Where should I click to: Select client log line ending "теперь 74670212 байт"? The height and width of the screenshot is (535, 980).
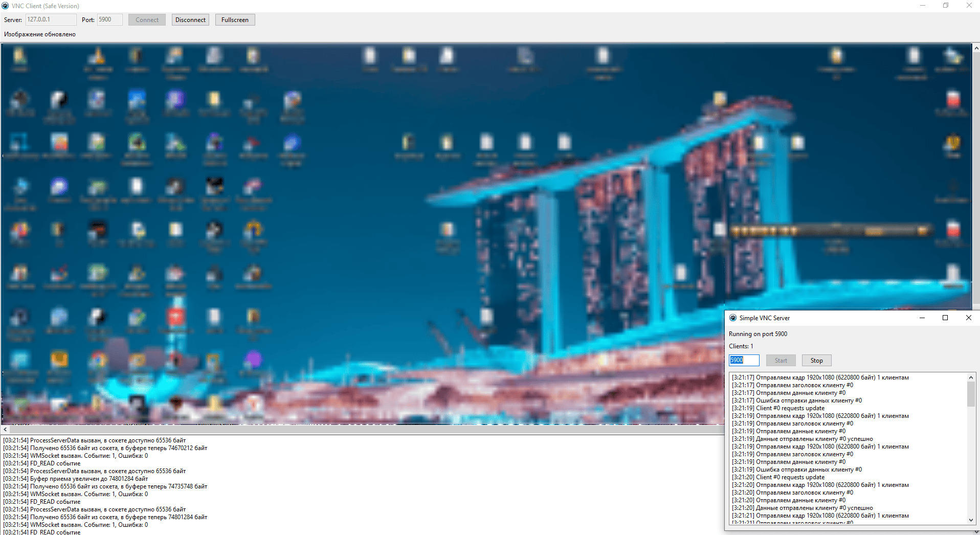click(105, 448)
